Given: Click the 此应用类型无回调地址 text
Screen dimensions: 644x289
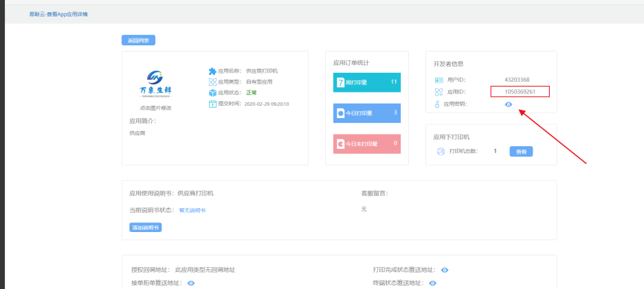Looking at the screenshot, I should click(x=206, y=270).
